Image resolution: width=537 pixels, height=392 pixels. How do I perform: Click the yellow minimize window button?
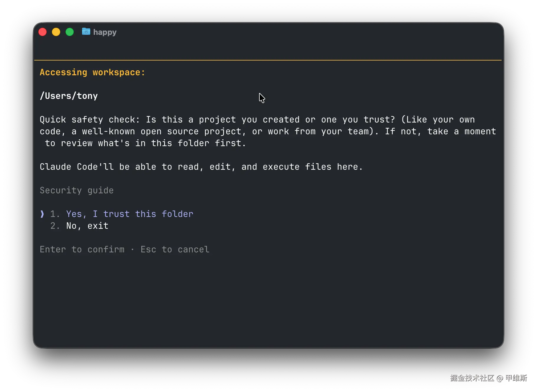coord(56,32)
